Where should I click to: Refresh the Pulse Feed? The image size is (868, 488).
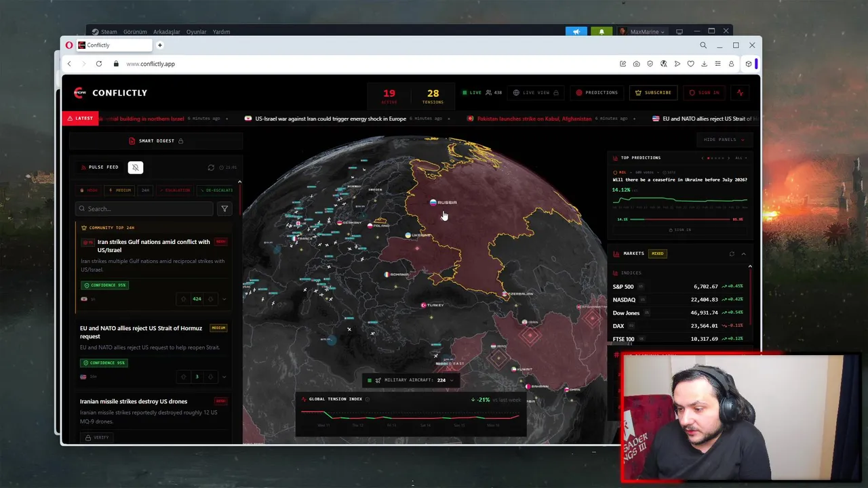[x=211, y=167]
